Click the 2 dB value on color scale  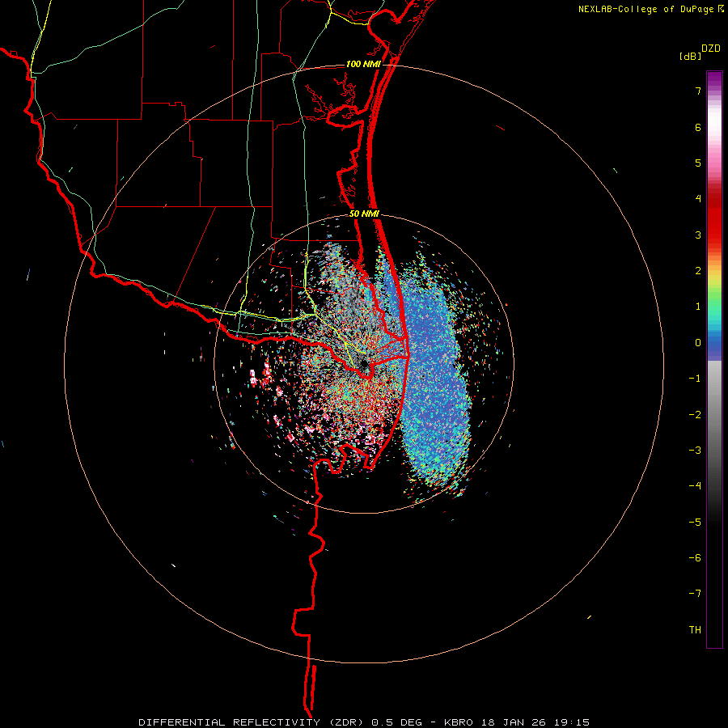pos(698,271)
